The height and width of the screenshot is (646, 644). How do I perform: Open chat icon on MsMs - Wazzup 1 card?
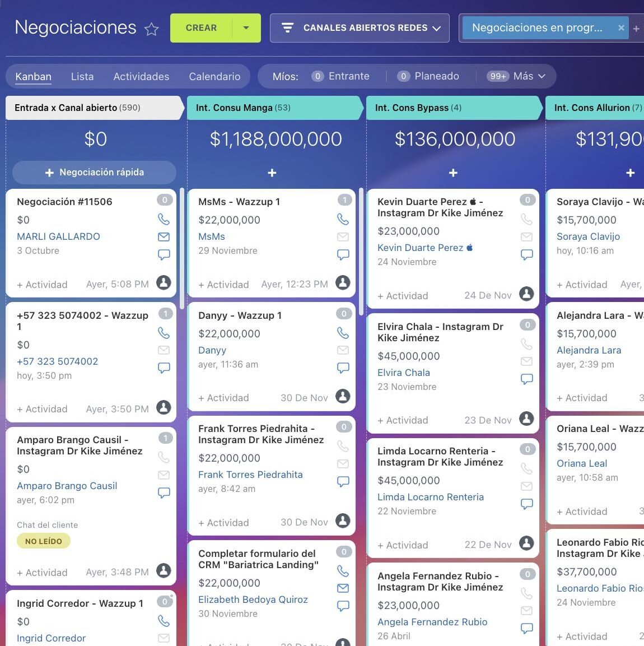pos(343,255)
